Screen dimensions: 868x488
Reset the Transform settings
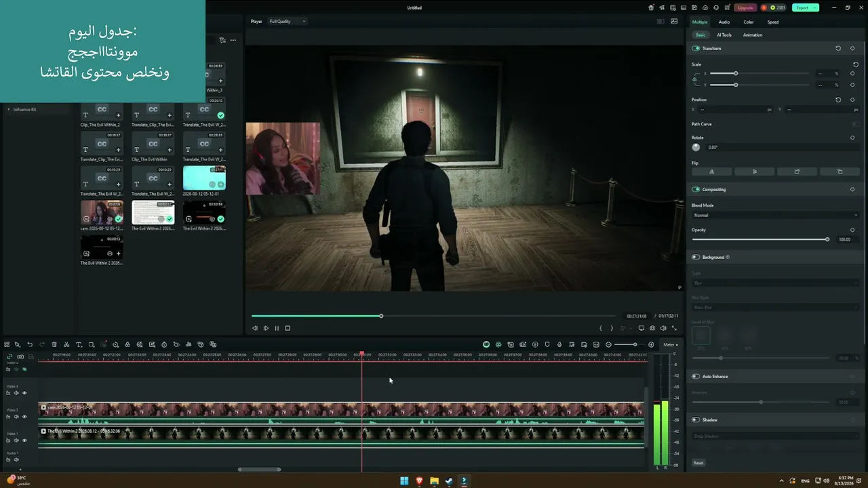click(x=838, y=49)
